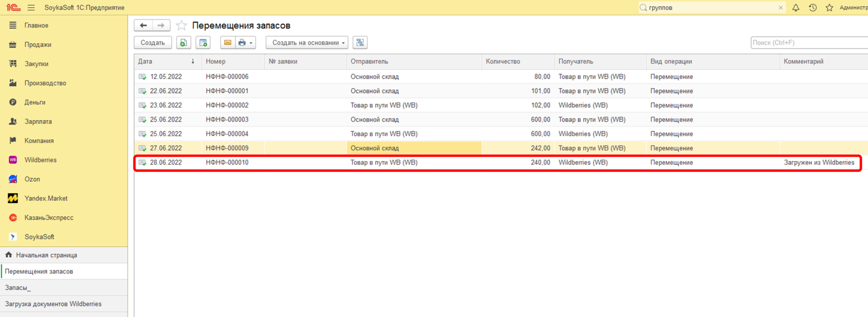Create new document by copying icon
The image size is (868, 317).
(x=183, y=43)
